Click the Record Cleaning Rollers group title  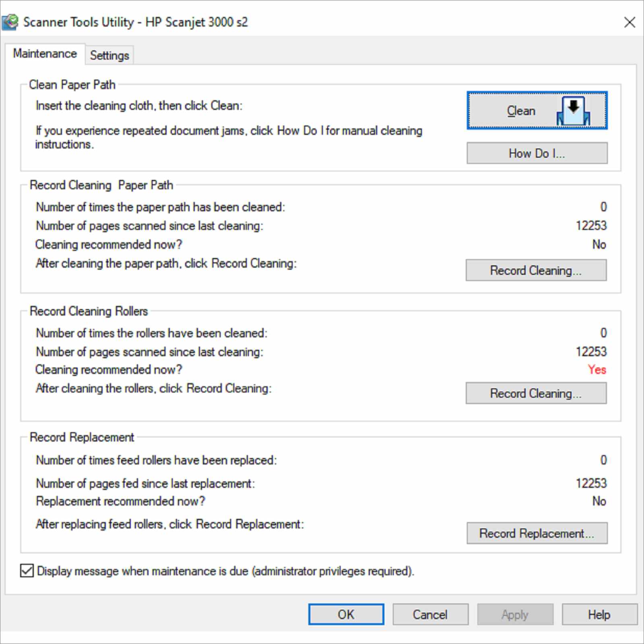point(89,311)
